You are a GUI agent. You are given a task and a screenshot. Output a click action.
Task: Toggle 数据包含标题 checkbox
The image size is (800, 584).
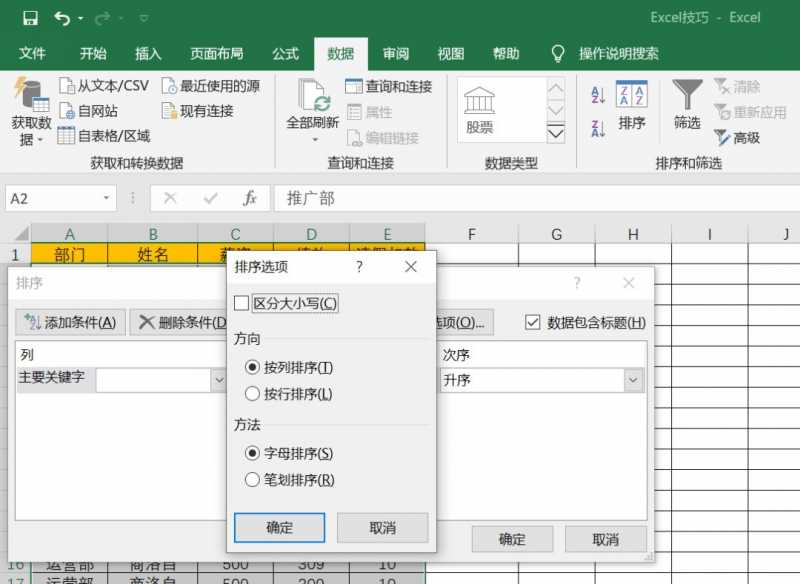point(533,322)
